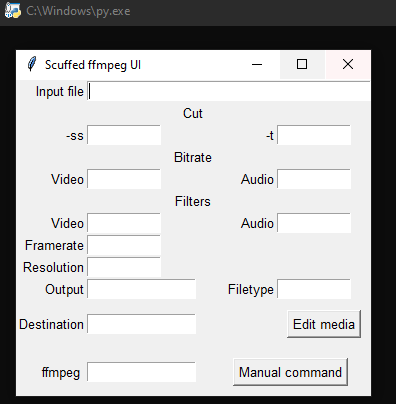Select the Bitrate Video input field
This screenshot has height=404, width=396.
[x=124, y=179]
